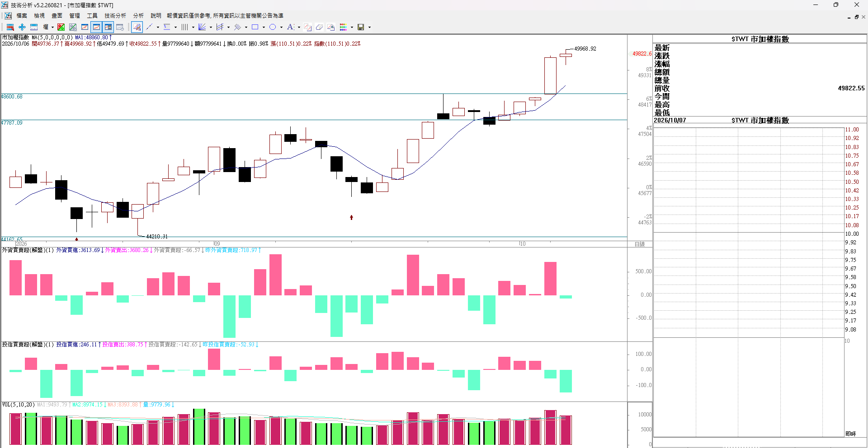Open the 工具 menu
This screenshot has width=868, height=448.
[x=92, y=16]
